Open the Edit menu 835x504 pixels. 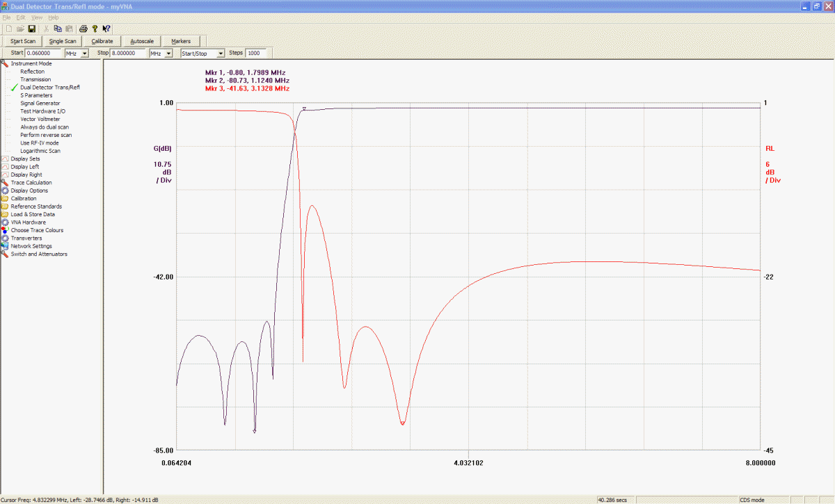pyautogui.click(x=21, y=17)
